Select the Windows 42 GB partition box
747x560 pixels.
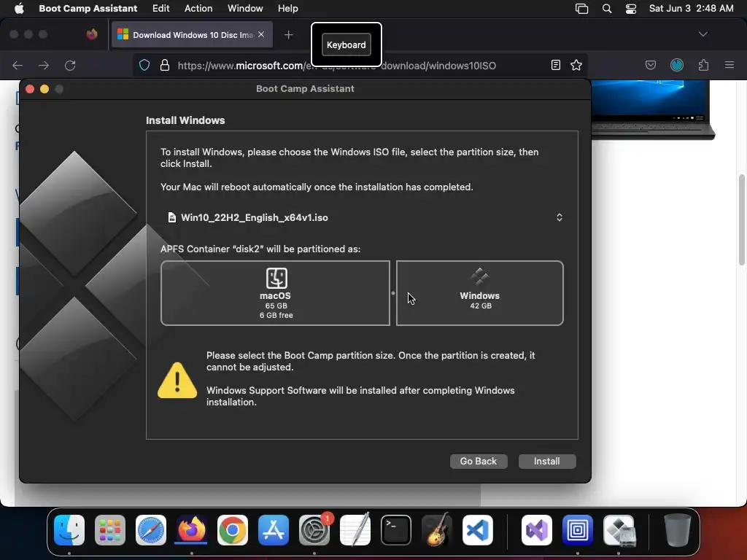(x=480, y=293)
